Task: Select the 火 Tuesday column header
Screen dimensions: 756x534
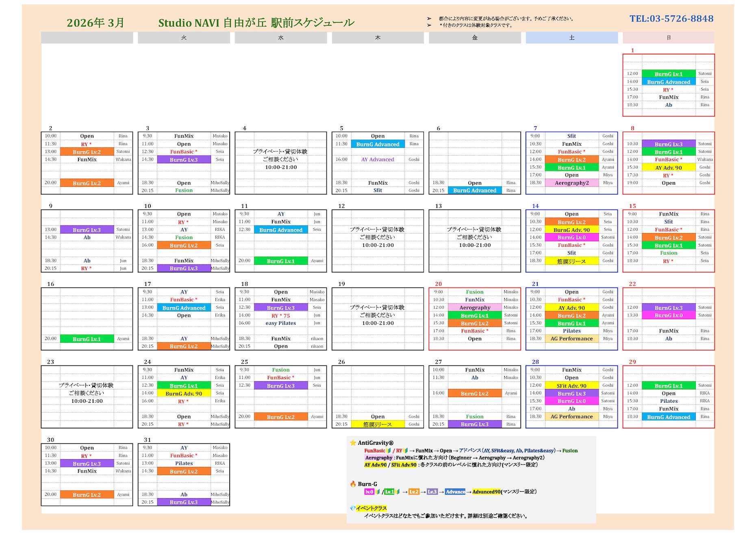Action: tap(184, 38)
